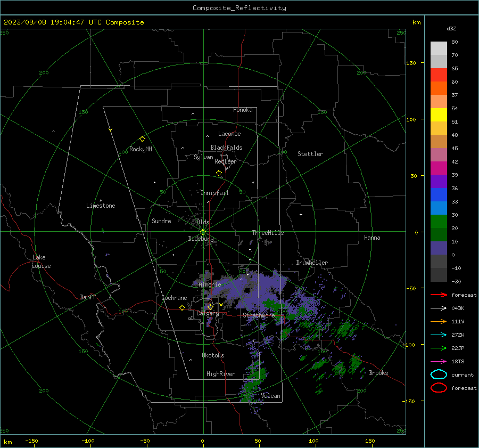The height and width of the screenshot is (448, 479).
Task: Click the magenta 18TS arrow icon
Action: (439, 362)
